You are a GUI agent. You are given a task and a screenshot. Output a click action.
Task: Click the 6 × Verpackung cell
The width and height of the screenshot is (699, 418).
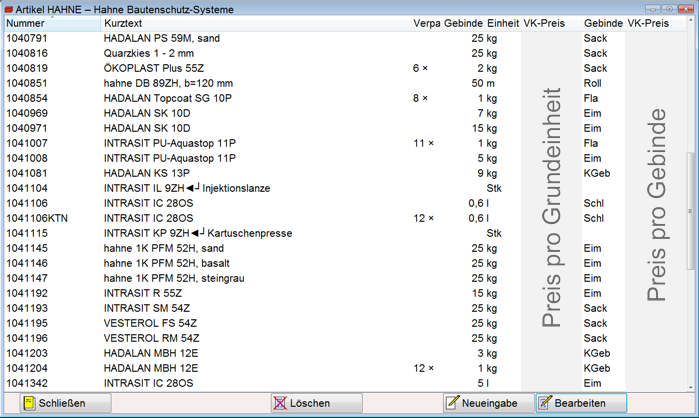pyautogui.click(x=420, y=68)
